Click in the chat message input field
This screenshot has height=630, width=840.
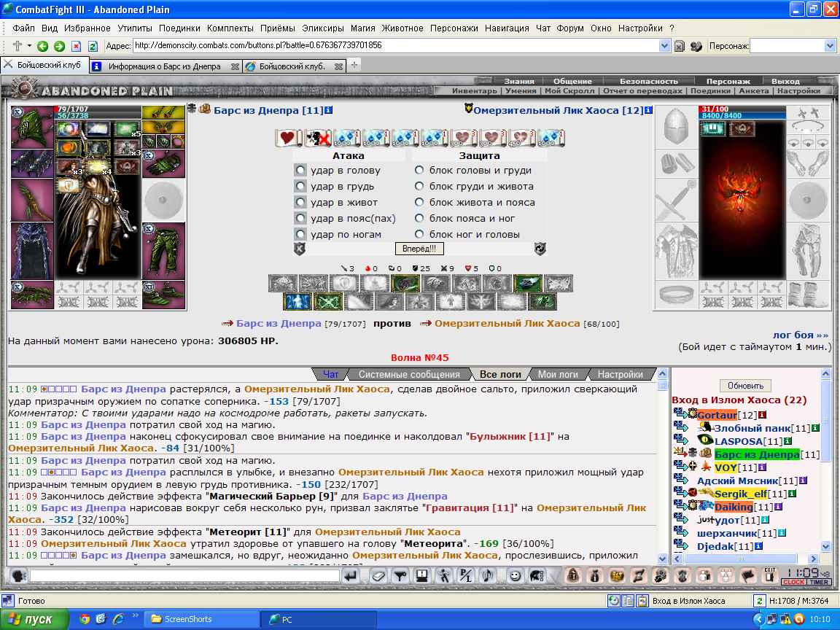point(184,577)
